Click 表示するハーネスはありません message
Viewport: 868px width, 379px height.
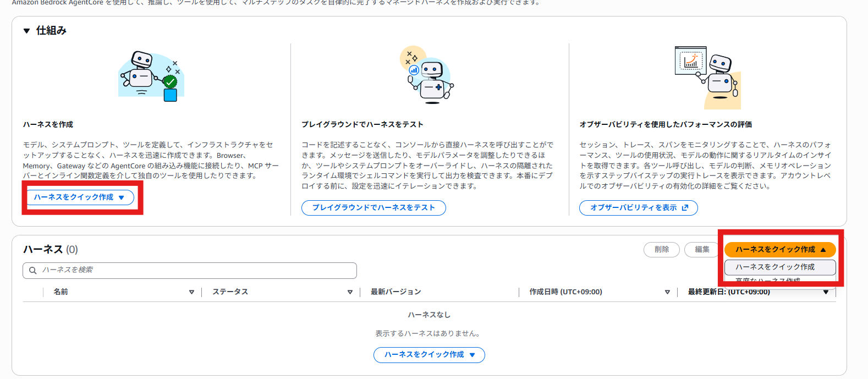(429, 333)
